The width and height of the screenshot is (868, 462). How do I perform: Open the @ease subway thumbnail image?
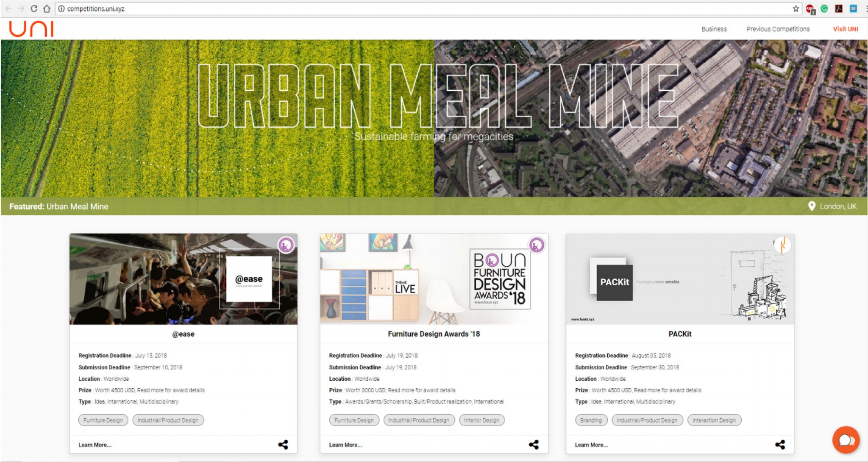coord(183,279)
